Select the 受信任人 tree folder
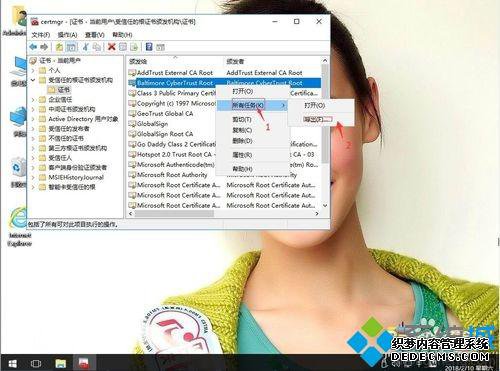Viewport: 500px width, 371px height. tap(60, 158)
